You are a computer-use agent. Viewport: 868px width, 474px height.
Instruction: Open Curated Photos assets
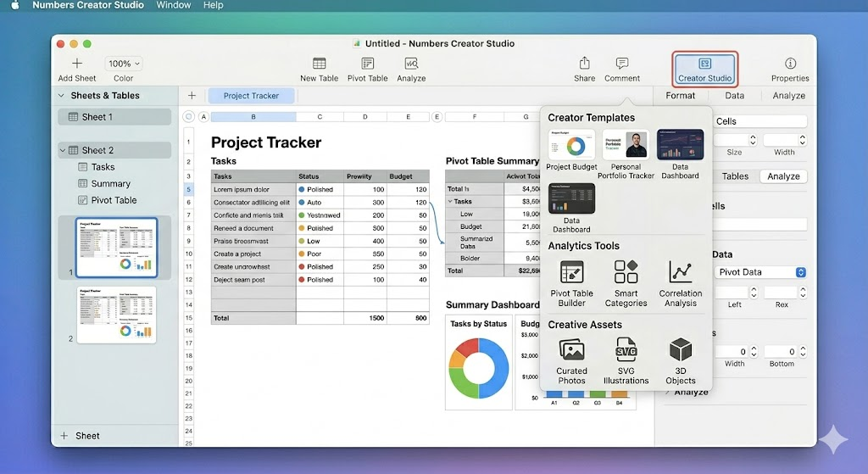click(x=571, y=361)
